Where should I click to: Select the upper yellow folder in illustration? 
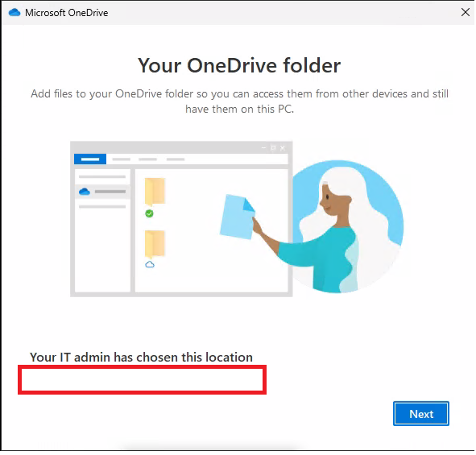(x=155, y=192)
